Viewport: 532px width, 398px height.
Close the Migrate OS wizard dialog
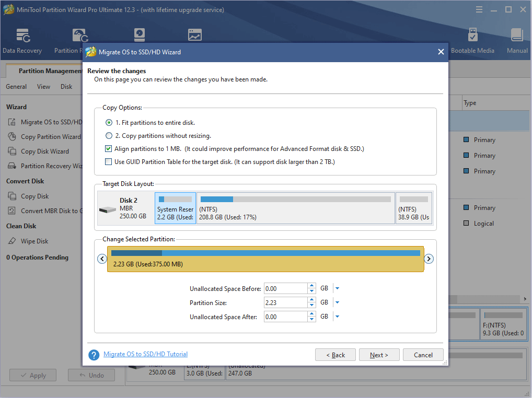point(441,52)
